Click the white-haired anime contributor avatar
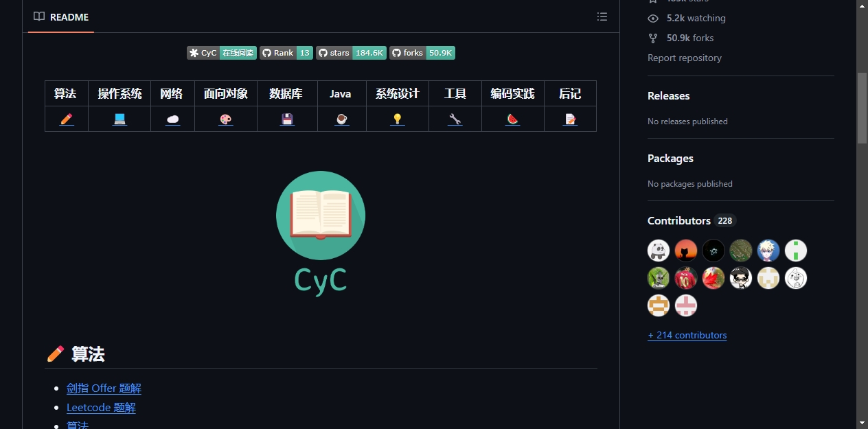This screenshot has height=429, width=868. pyautogui.click(x=768, y=251)
